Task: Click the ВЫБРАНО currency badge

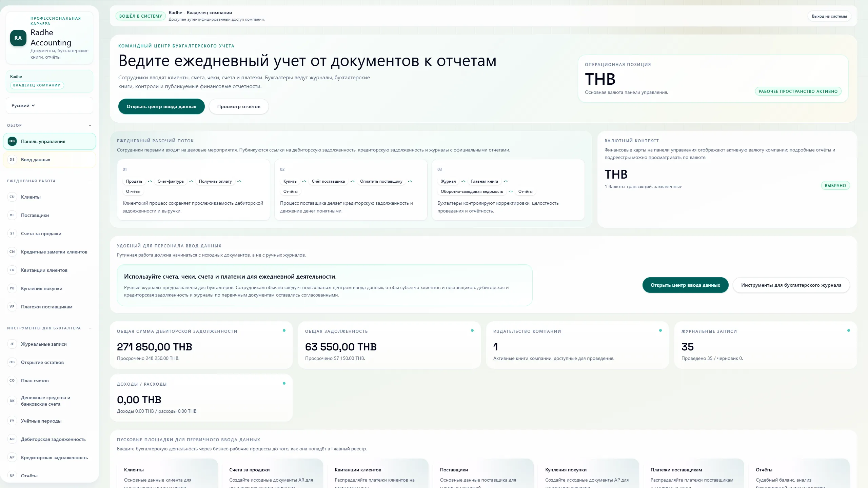Action: click(835, 186)
